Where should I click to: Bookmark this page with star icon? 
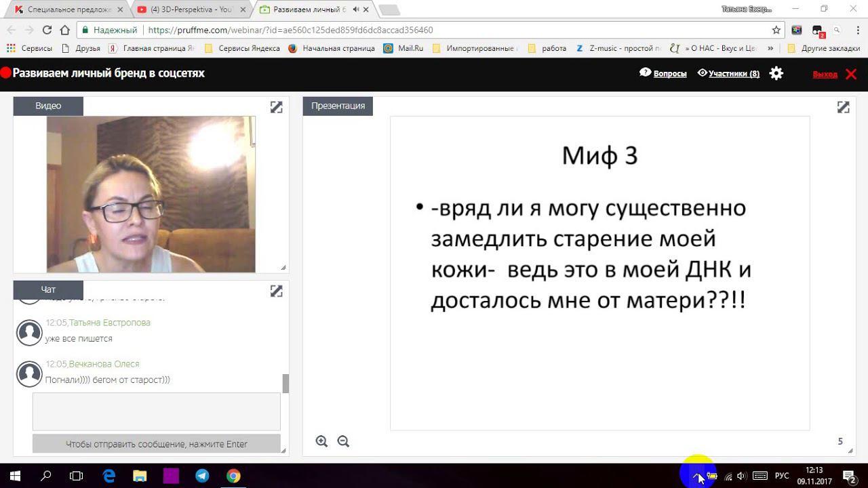pyautogui.click(x=776, y=30)
